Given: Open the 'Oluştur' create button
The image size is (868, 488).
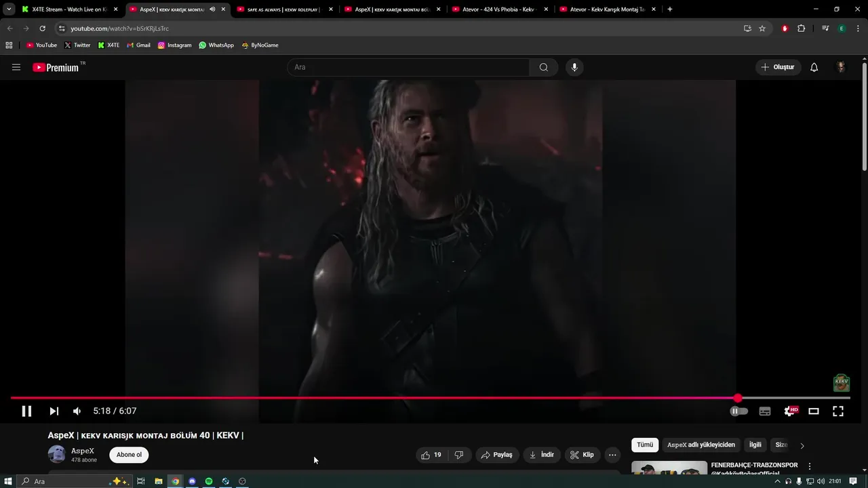Looking at the screenshot, I should (778, 67).
